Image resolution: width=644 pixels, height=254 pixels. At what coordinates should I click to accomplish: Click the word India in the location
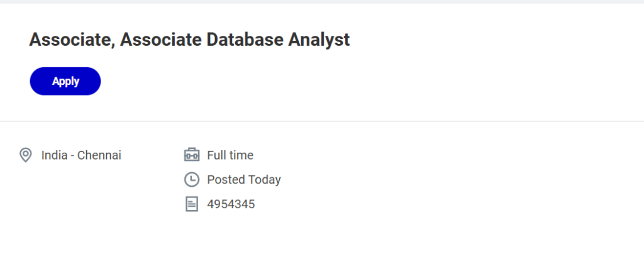pos(54,155)
